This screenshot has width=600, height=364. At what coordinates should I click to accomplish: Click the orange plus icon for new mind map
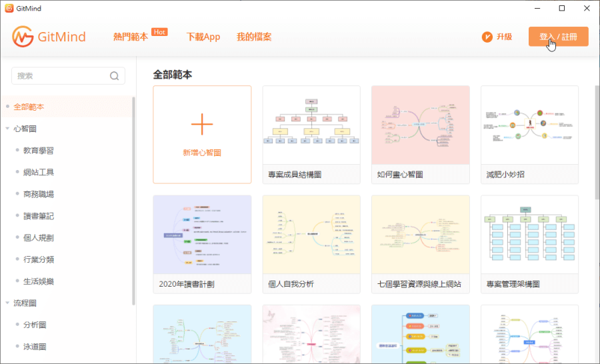tap(202, 124)
